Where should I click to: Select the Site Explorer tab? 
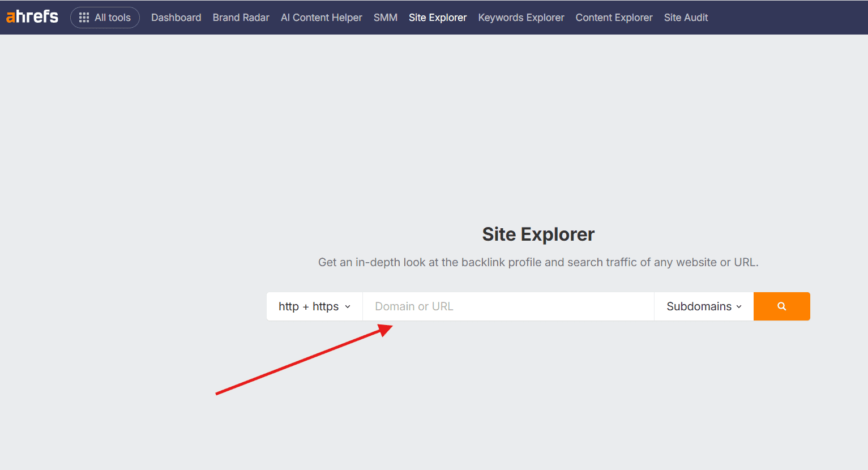[437, 18]
